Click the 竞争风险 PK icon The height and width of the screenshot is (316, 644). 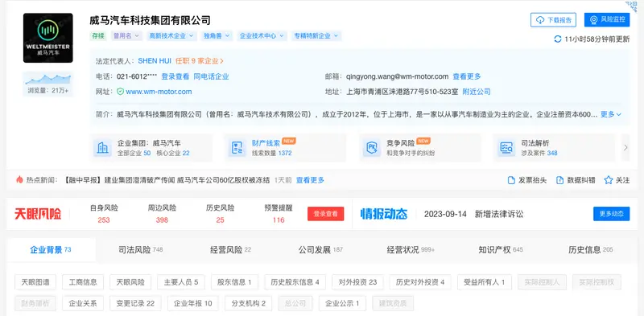372,148
